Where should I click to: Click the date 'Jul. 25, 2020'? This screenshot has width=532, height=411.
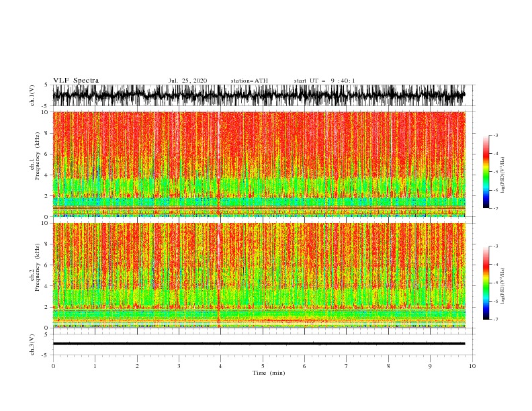[x=187, y=81]
